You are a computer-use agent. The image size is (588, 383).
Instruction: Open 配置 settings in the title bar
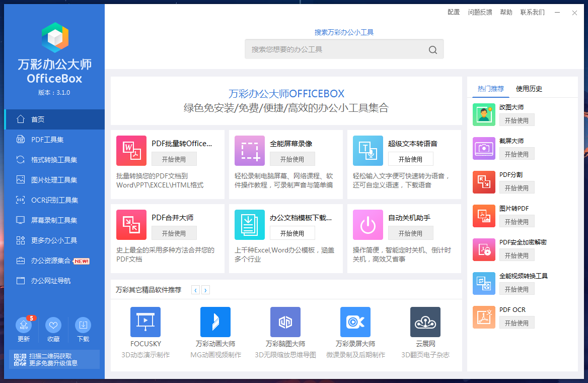(x=454, y=12)
